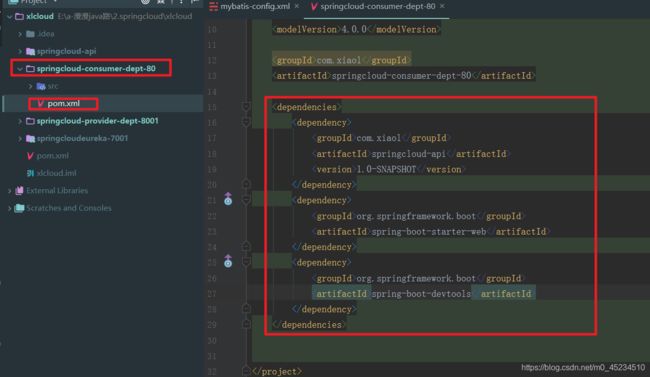The width and height of the screenshot is (650, 377).
Task: Select the .idea folder icon
Action: click(x=30, y=34)
